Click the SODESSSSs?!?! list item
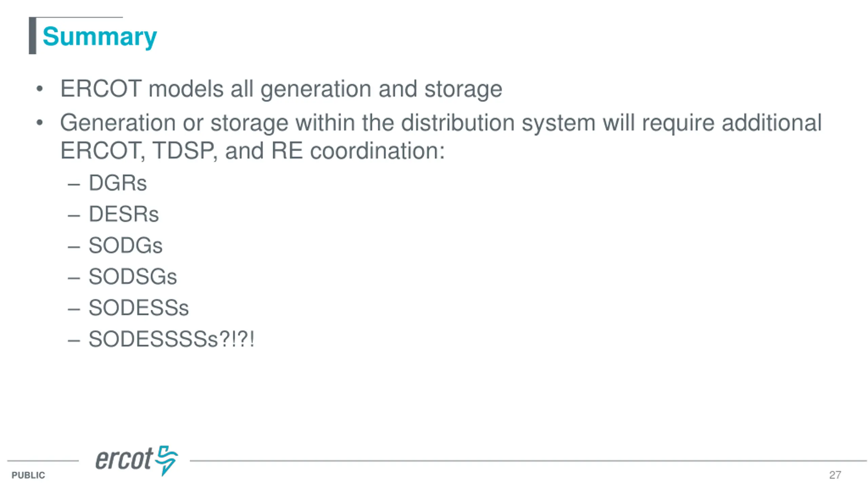This screenshot has height=488, width=868. coord(172,339)
